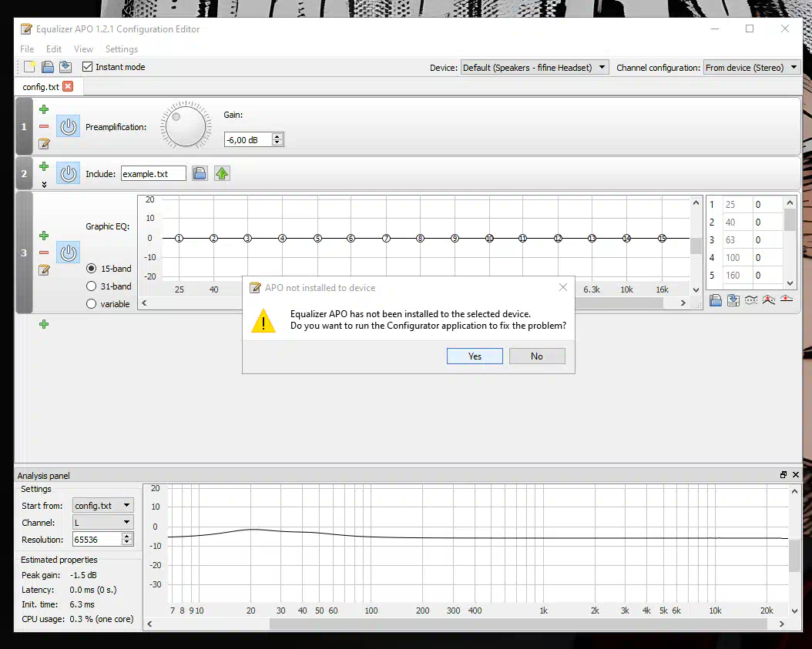Click band table scrollbar down arrow

point(790,283)
